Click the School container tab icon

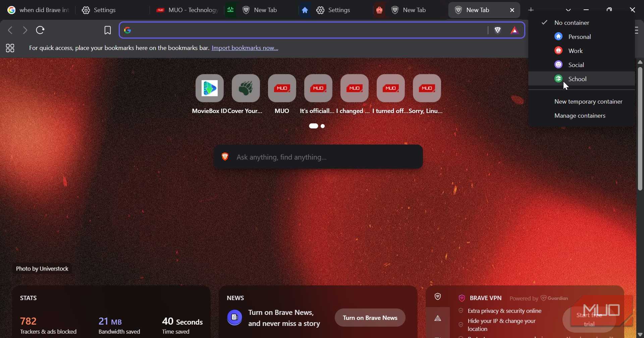(x=231, y=10)
